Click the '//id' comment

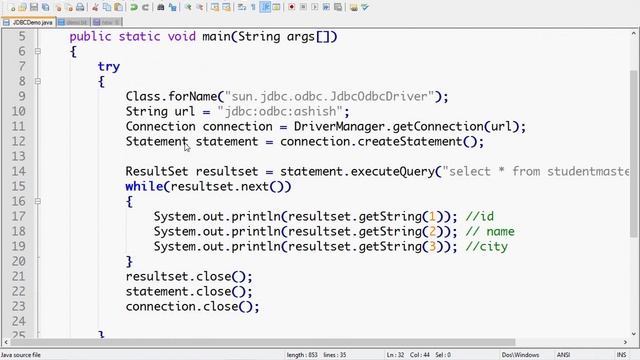[x=480, y=216]
